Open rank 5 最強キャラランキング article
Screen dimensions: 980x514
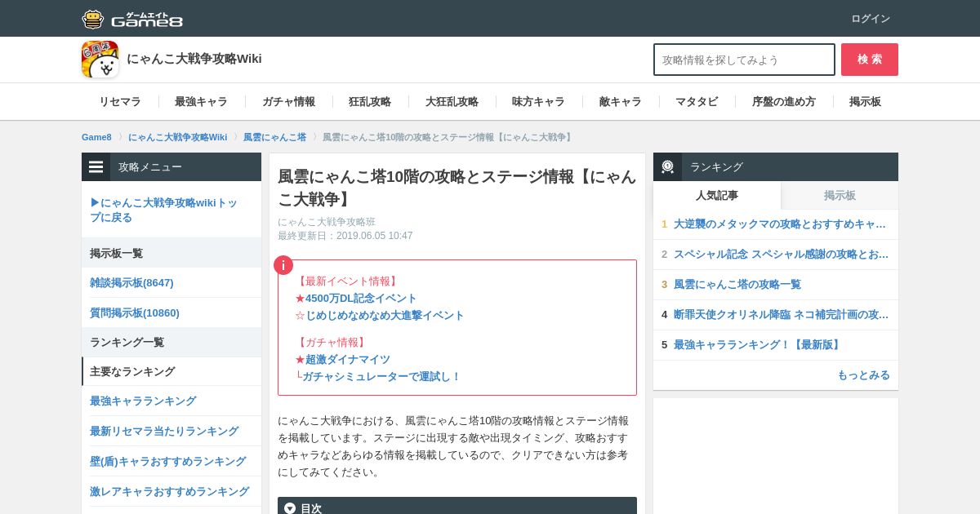click(x=758, y=344)
